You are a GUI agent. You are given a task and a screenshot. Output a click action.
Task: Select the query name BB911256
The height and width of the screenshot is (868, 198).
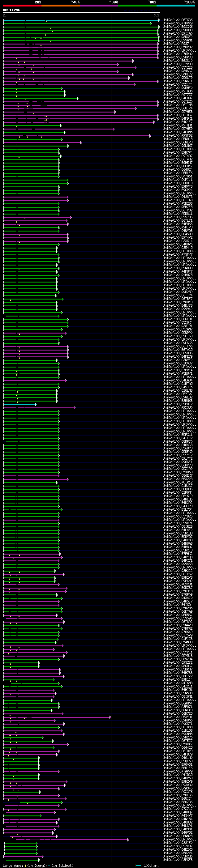click(x=11, y=10)
